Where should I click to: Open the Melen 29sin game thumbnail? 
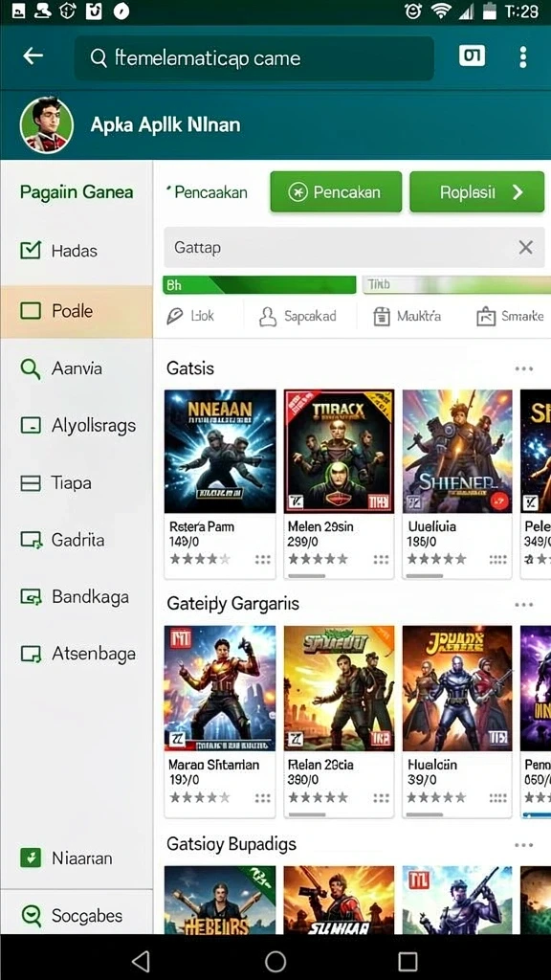[x=340, y=452]
